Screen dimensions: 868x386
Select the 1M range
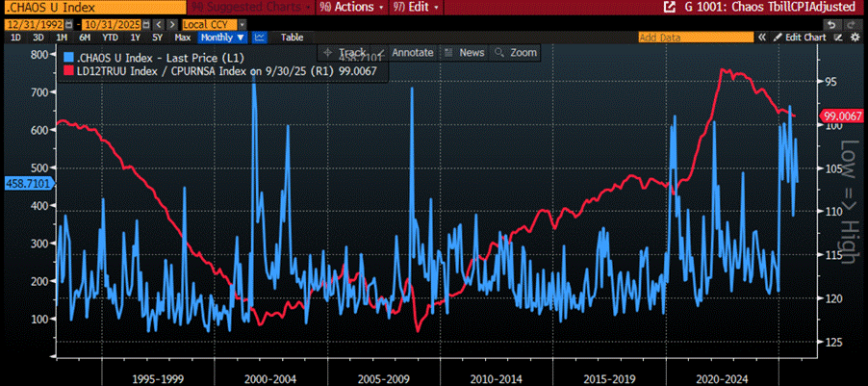pos(62,38)
